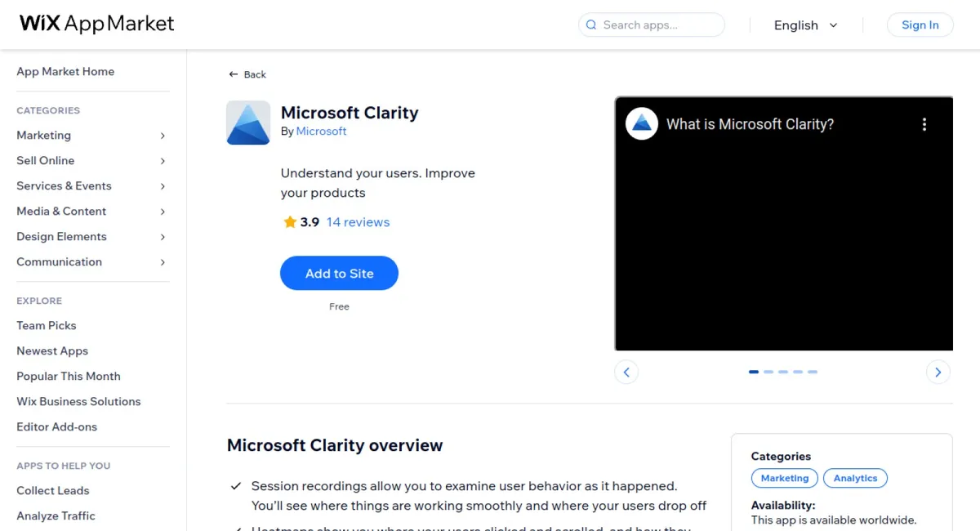Expand the Sell Online category chevron
This screenshot has width=980, height=531.
[163, 161]
